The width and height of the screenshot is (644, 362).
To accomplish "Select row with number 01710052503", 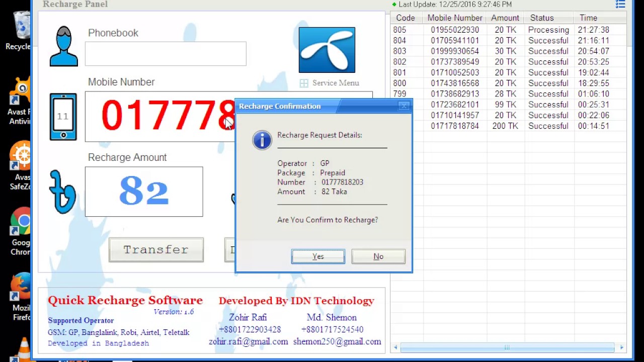I will click(508, 72).
